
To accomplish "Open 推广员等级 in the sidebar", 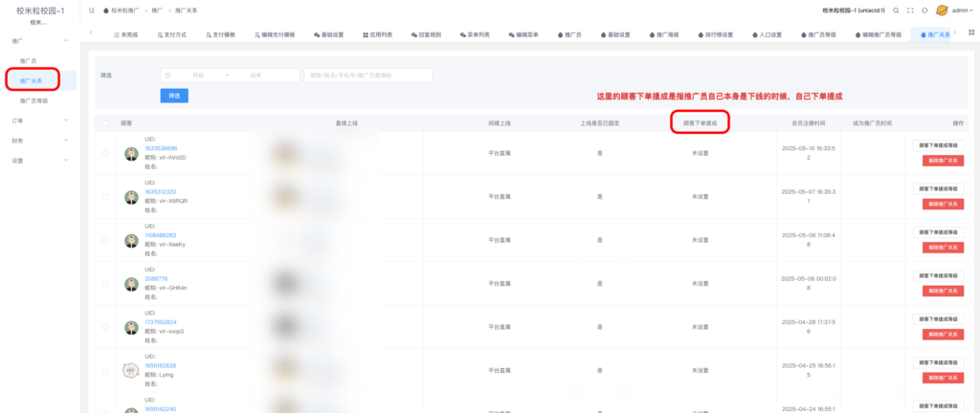I will [34, 100].
